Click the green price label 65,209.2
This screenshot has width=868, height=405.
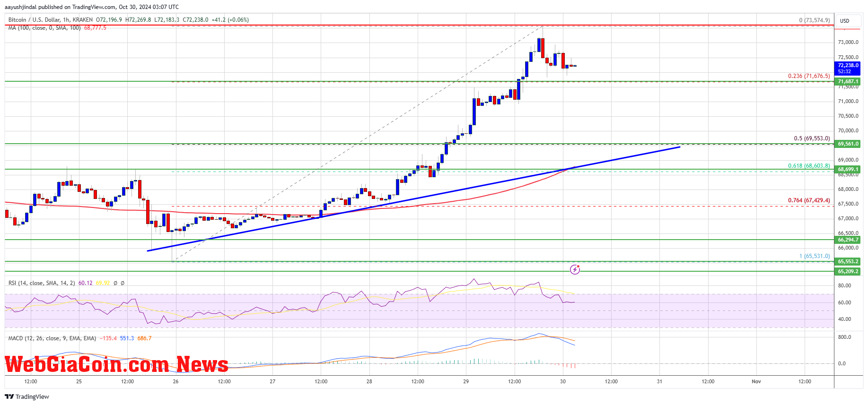[848, 271]
